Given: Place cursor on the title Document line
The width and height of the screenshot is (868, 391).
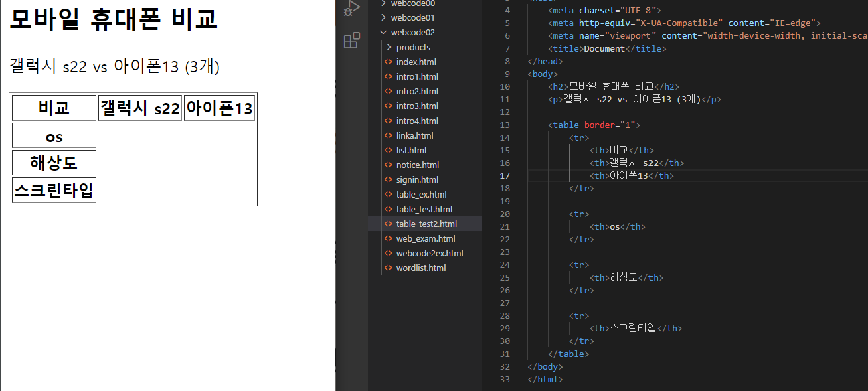Looking at the screenshot, I should [x=607, y=48].
